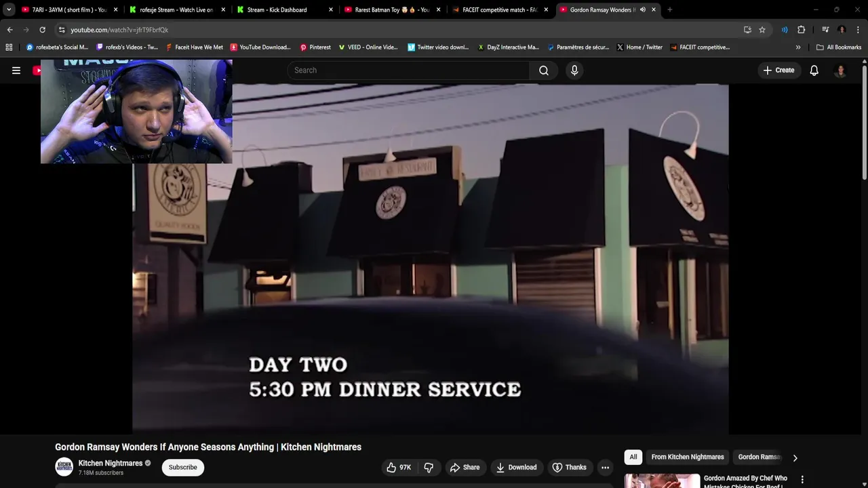Click the YouTube search input field
This screenshot has width=868, height=488.
tap(408, 70)
